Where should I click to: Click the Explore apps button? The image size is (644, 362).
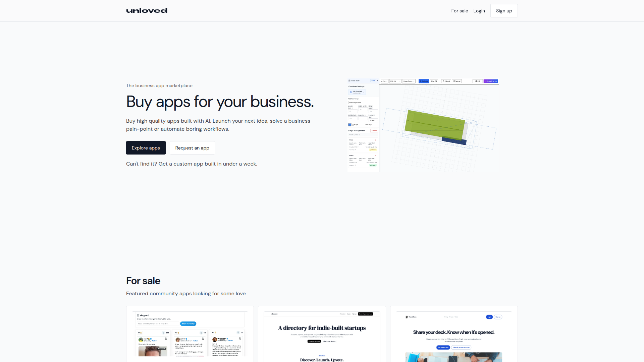pos(146,148)
